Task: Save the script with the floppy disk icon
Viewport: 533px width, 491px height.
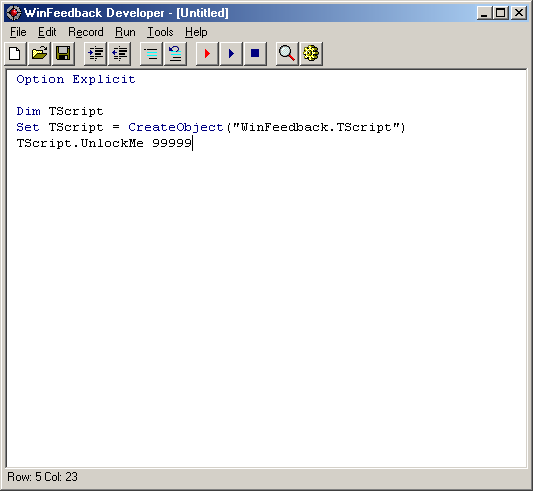Action: pos(63,54)
